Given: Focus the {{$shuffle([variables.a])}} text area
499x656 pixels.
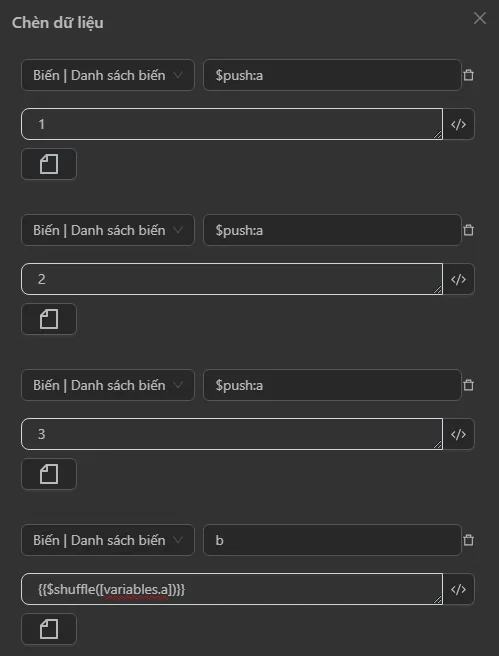Looking at the screenshot, I should pos(232,589).
